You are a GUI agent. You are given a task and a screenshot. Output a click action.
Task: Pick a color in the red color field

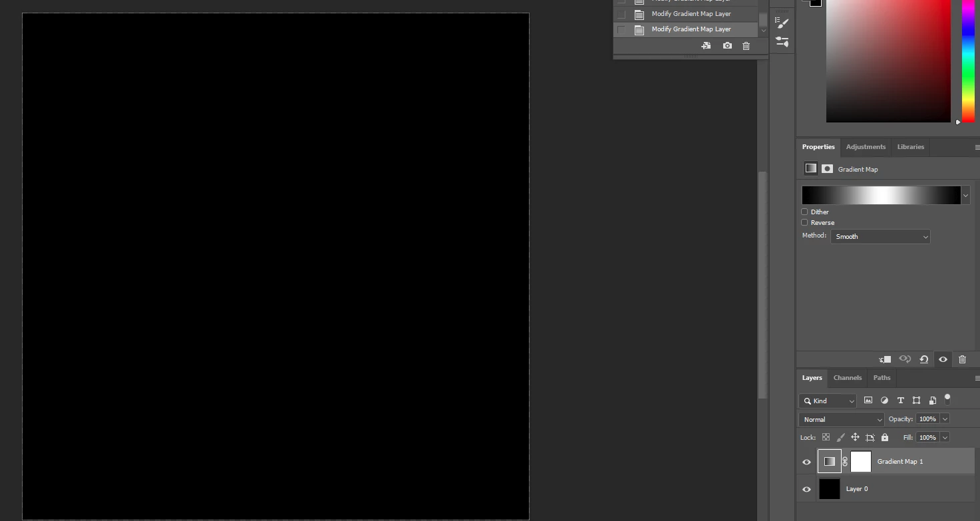[x=888, y=60]
